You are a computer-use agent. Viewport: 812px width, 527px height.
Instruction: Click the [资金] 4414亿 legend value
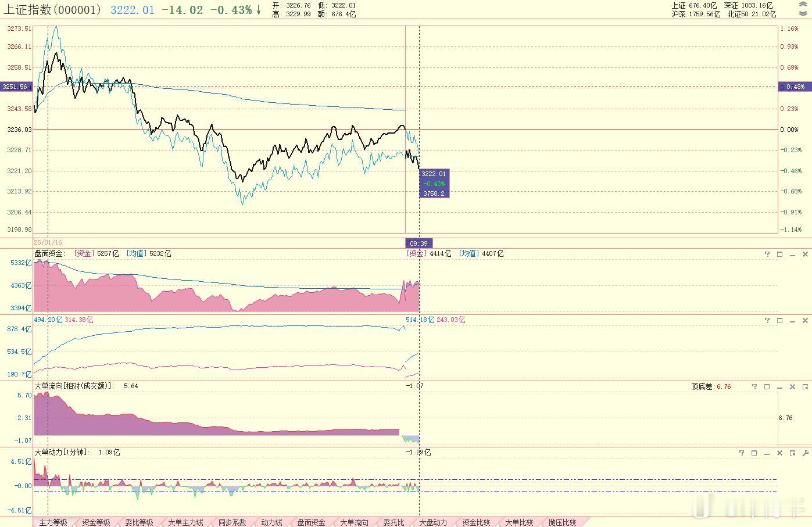[x=429, y=254]
